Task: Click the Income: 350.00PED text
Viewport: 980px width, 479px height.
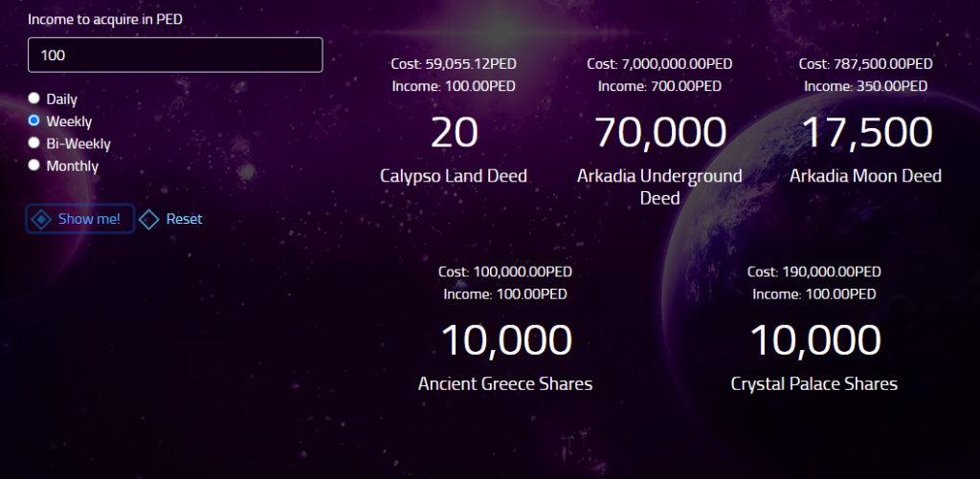Action: 865,86
